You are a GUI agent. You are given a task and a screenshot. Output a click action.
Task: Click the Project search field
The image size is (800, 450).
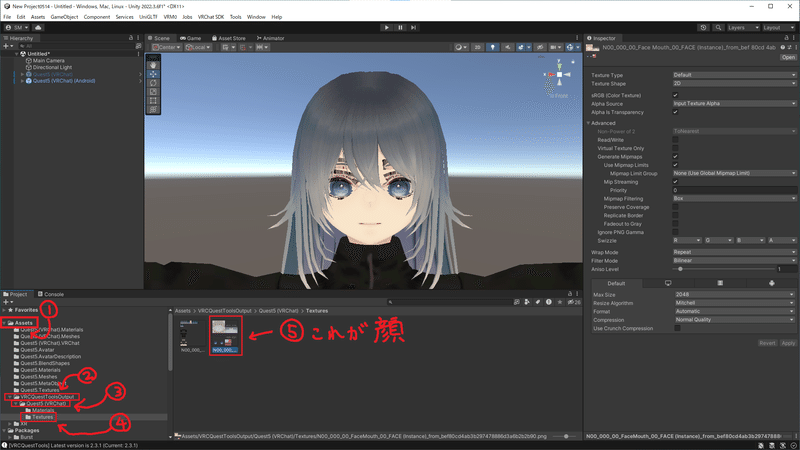[449, 302]
